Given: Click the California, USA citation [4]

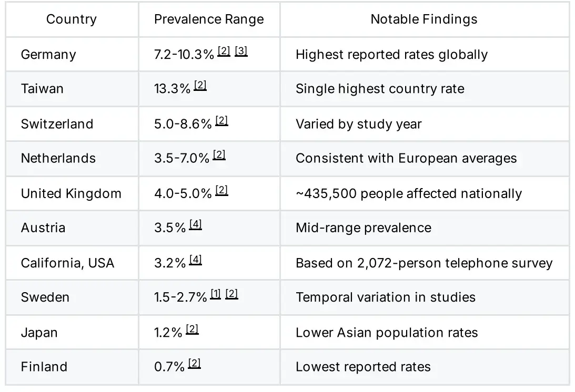Looking at the screenshot, I should (x=196, y=260).
